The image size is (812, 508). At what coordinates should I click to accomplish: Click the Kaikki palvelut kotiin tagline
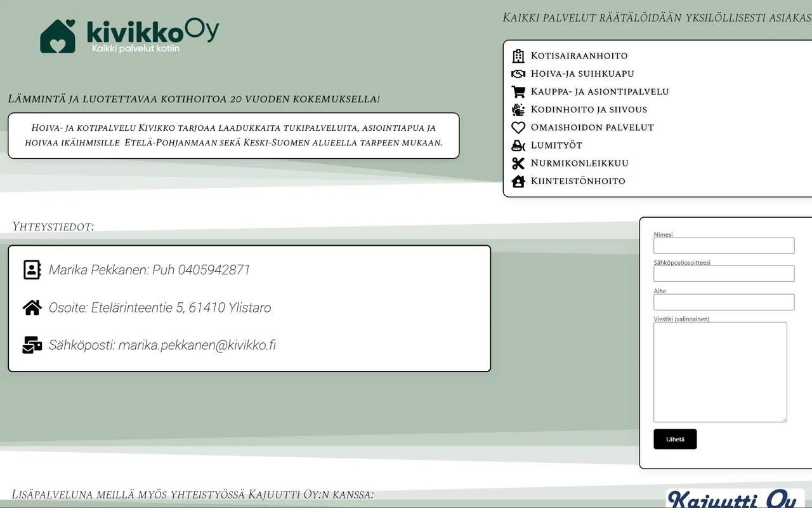[136, 48]
